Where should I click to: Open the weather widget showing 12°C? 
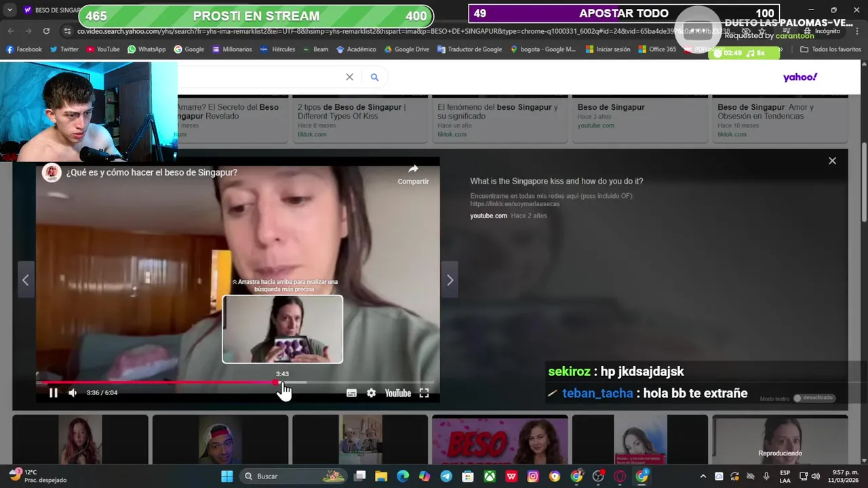pos(38,476)
